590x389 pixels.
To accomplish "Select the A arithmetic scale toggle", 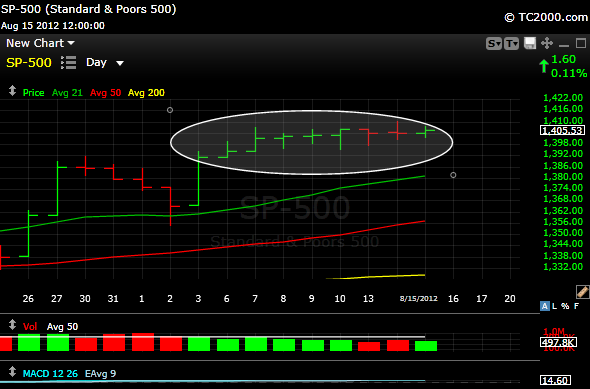I will [544, 306].
